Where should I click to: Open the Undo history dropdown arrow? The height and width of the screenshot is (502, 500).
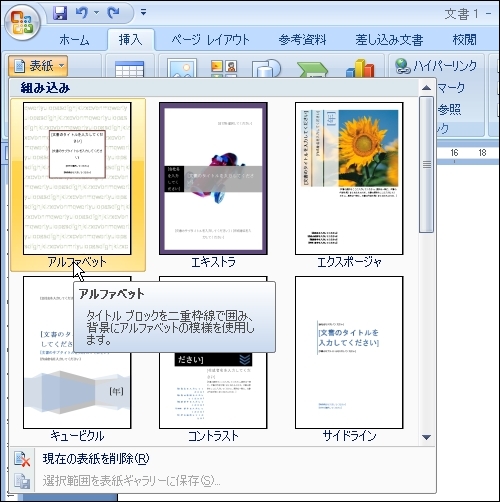click(96, 13)
